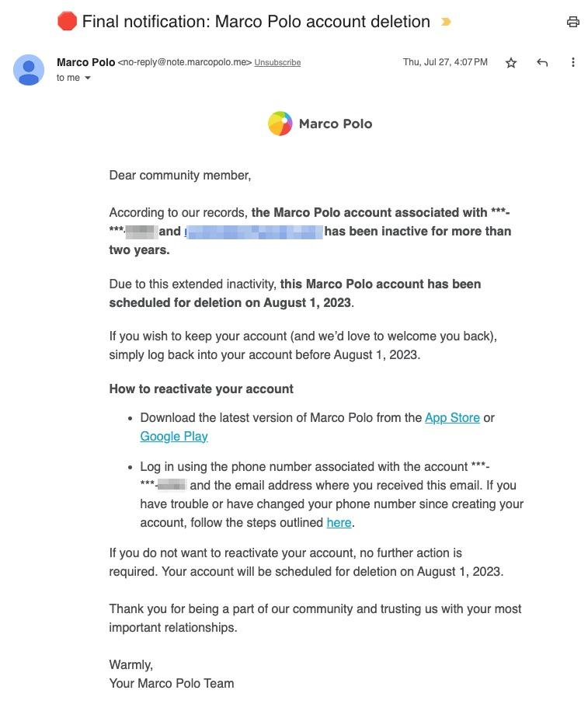Star this email
This screenshot has width=588, height=718.
(511, 62)
